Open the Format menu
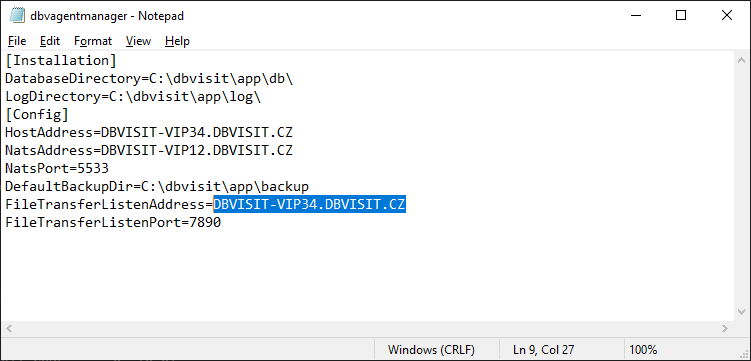Image resolution: width=751 pixels, height=361 pixels. (93, 41)
